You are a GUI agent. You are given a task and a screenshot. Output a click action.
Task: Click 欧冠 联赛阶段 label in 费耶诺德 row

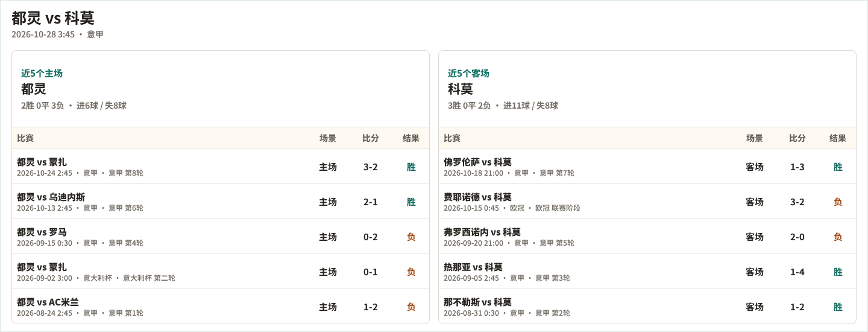point(558,208)
